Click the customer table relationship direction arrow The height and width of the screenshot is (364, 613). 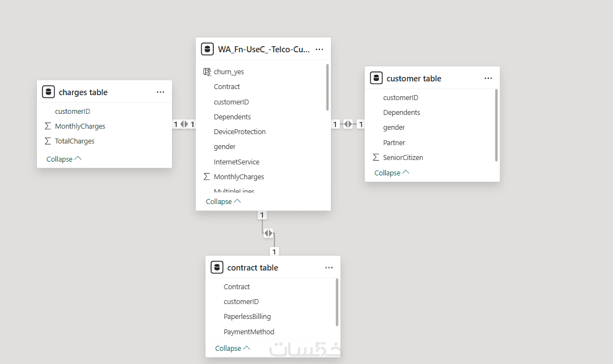pos(348,124)
